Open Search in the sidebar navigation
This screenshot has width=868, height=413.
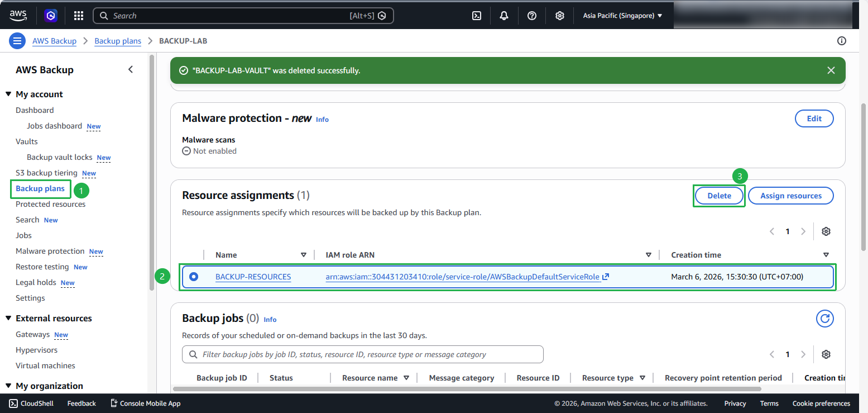click(27, 220)
